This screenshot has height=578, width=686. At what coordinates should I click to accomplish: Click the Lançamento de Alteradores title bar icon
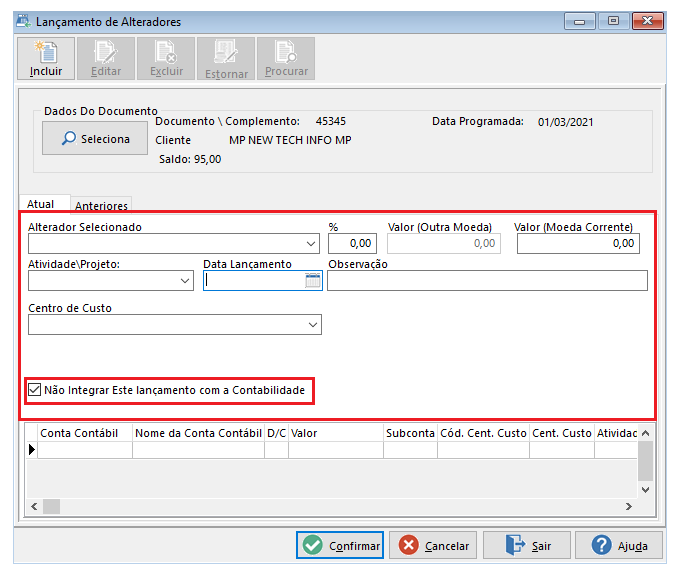pyautogui.click(x=24, y=21)
